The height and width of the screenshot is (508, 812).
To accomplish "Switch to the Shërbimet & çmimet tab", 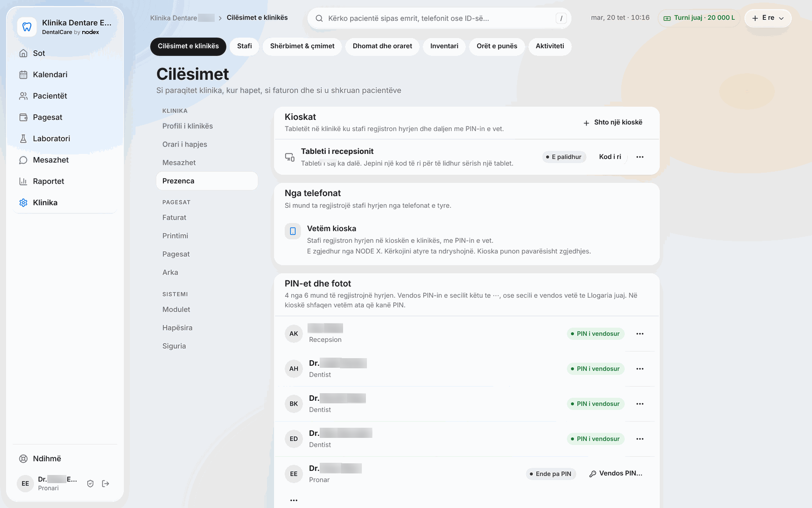I will click(x=302, y=46).
